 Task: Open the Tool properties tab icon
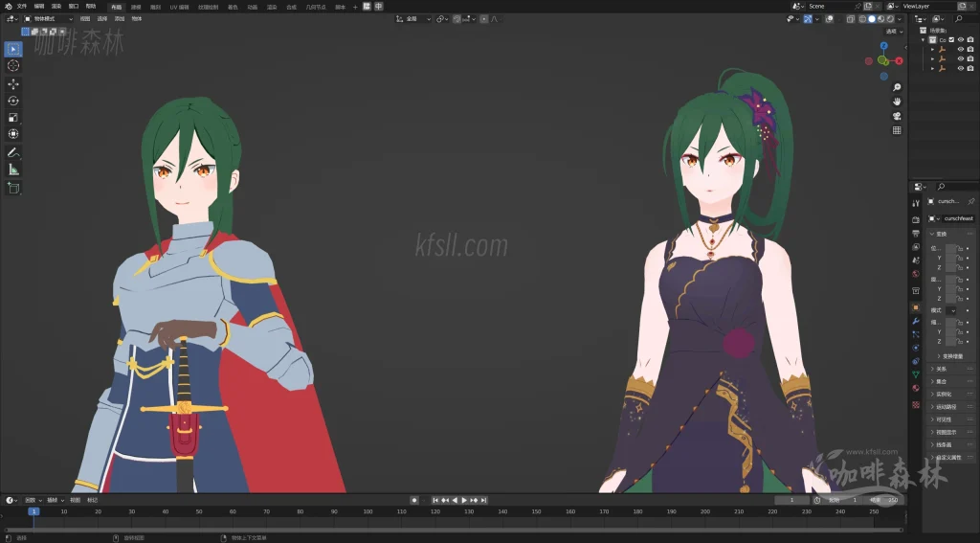(916, 203)
